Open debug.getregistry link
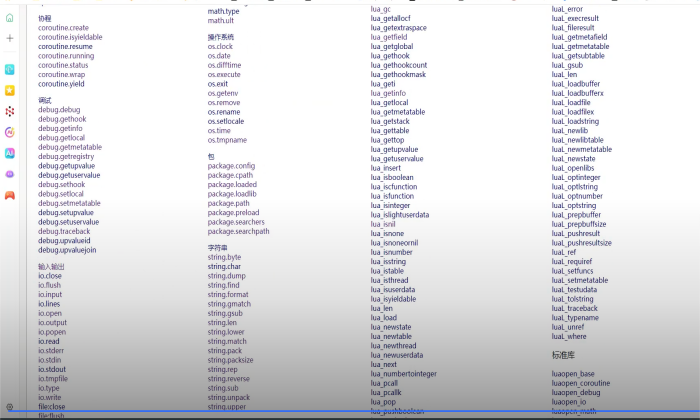The image size is (700, 420). (x=66, y=157)
